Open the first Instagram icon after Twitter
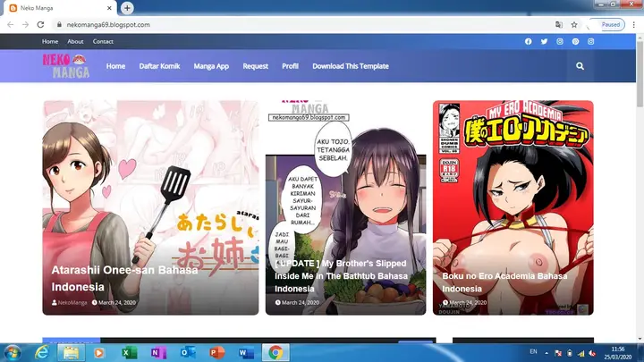This screenshot has width=644, height=362. point(560,41)
